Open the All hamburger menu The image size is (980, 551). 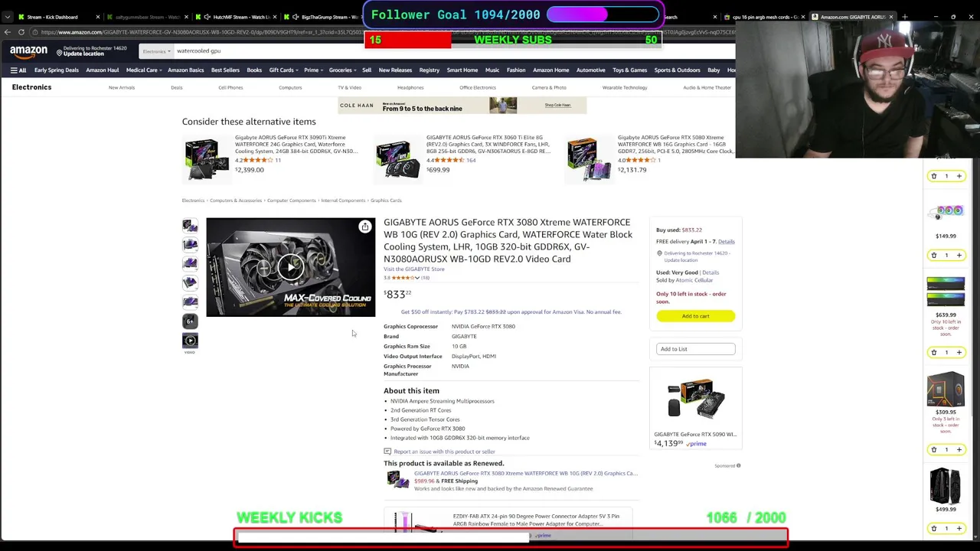click(18, 70)
